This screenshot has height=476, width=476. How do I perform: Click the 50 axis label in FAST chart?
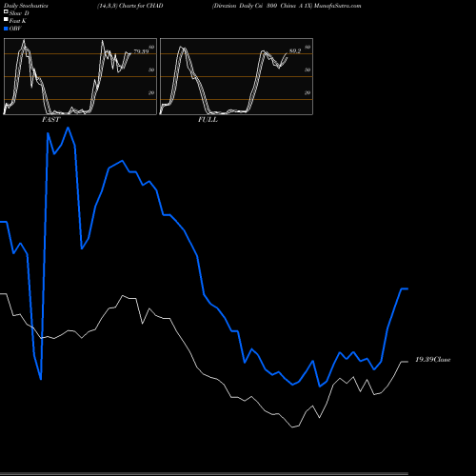[x=151, y=70]
